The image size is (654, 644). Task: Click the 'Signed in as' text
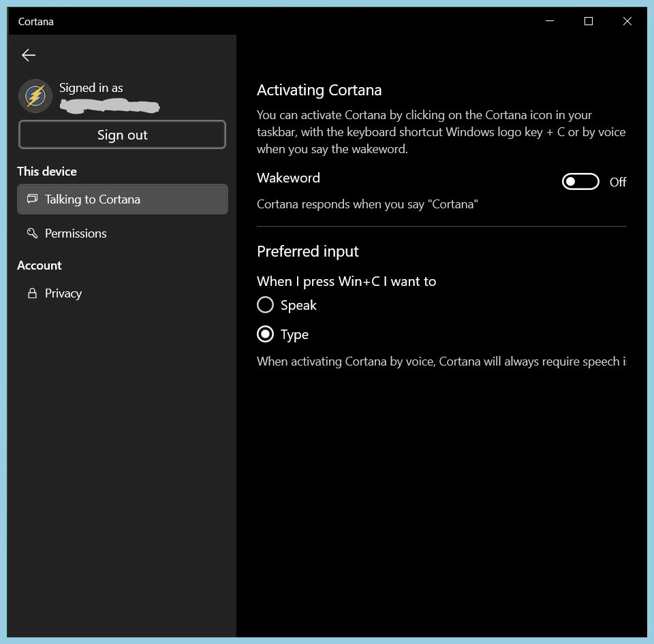point(91,88)
